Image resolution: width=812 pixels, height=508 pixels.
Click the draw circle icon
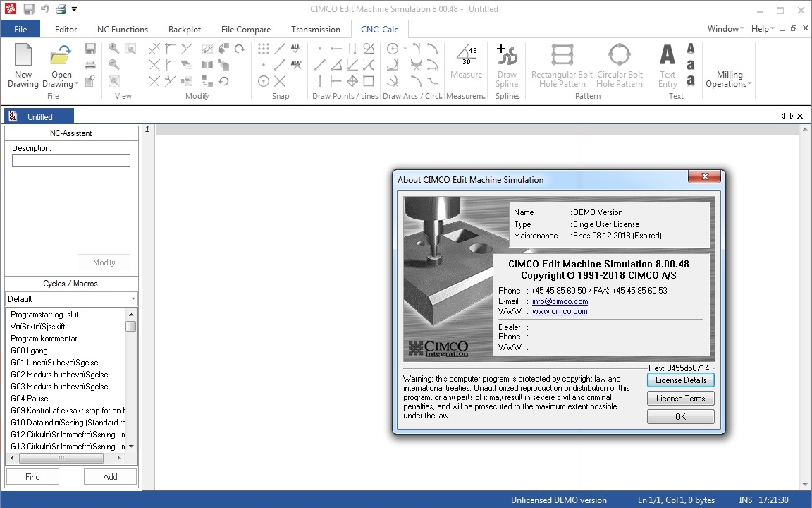(x=393, y=49)
